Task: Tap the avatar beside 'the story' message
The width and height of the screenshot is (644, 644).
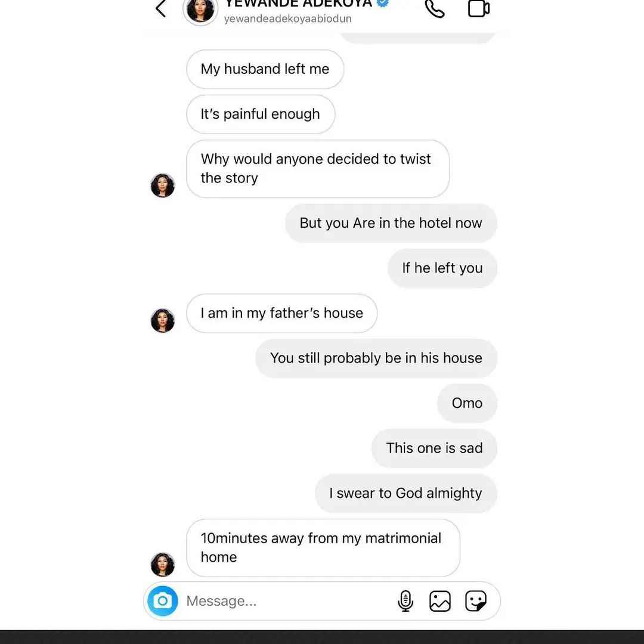Action: 163,185
